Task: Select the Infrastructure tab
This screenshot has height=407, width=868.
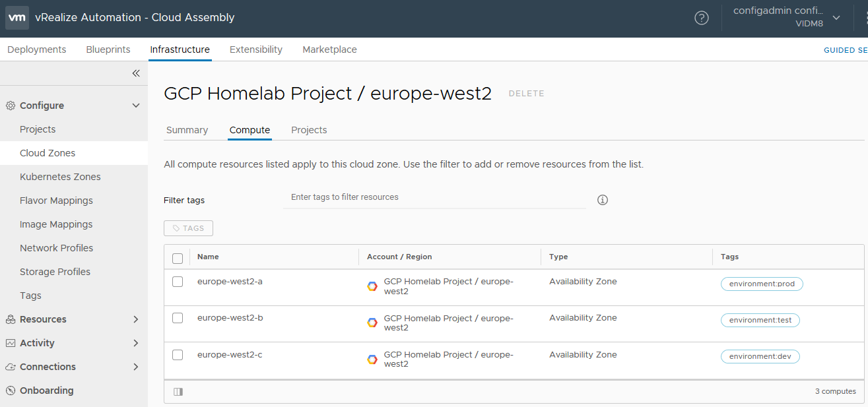Action: 180,49
